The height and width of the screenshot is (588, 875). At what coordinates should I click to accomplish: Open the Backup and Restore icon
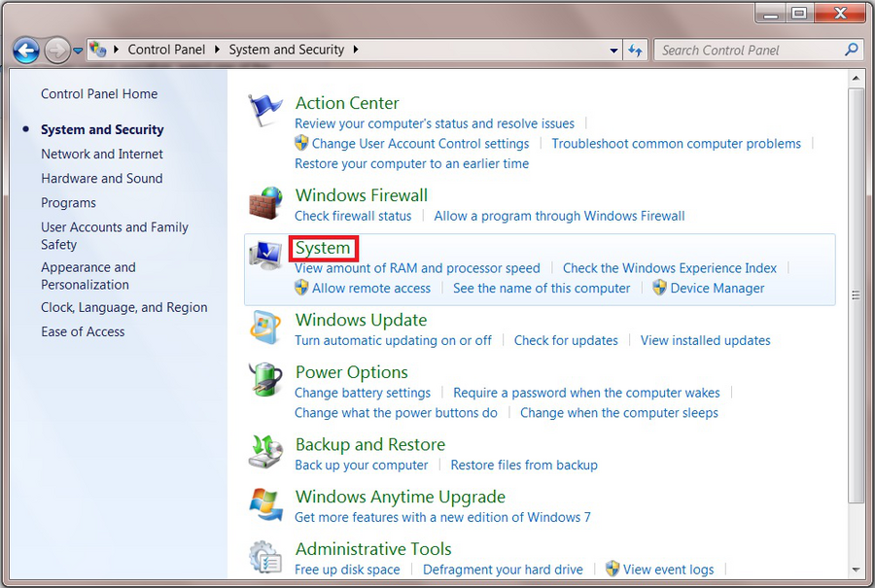click(x=264, y=453)
